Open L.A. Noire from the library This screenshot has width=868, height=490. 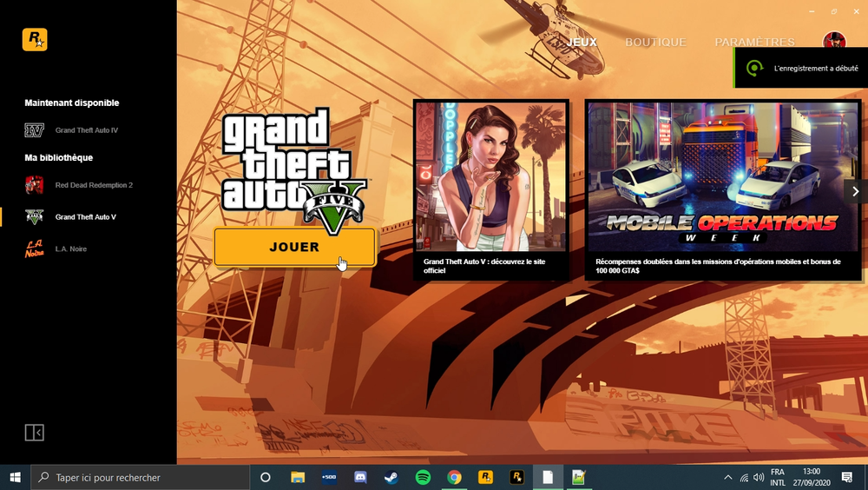(56, 248)
